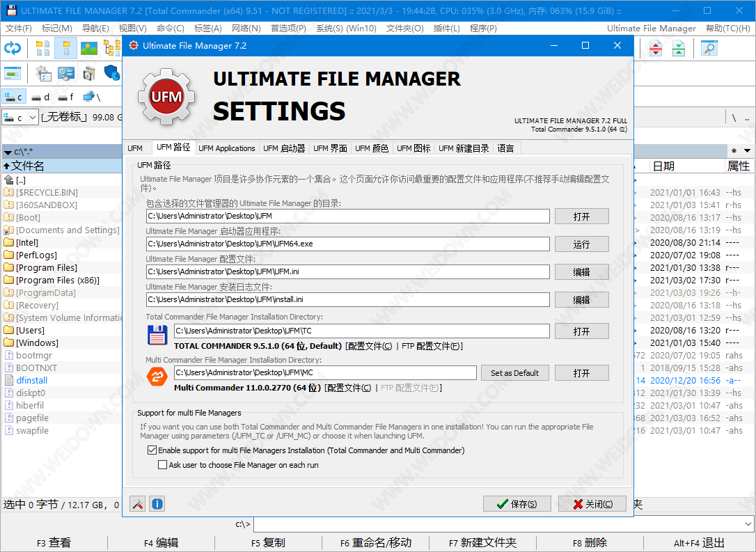Switch to the UFM tab
This screenshot has height=552, width=756.
click(136, 148)
